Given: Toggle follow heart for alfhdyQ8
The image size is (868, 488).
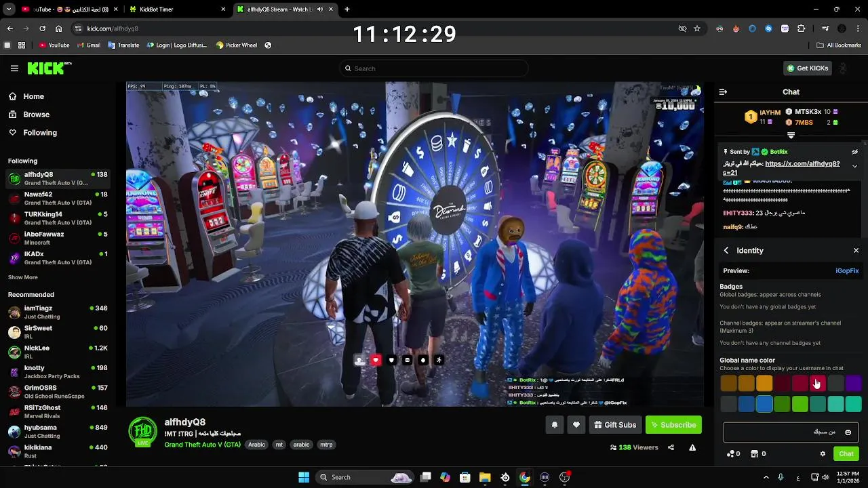Looking at the screenshot, I should 576,425.
